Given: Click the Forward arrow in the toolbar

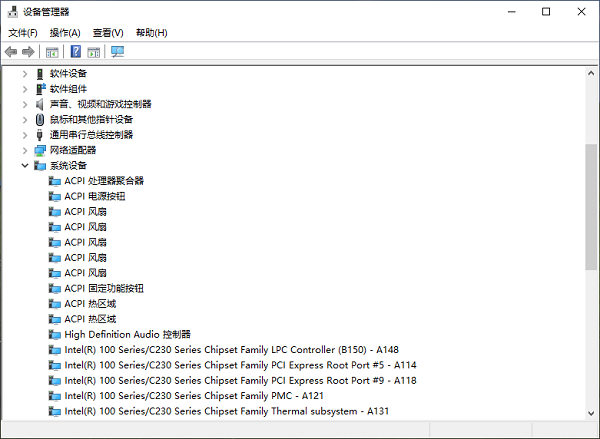Looking at the screenshot, I should tap(28, 52).
